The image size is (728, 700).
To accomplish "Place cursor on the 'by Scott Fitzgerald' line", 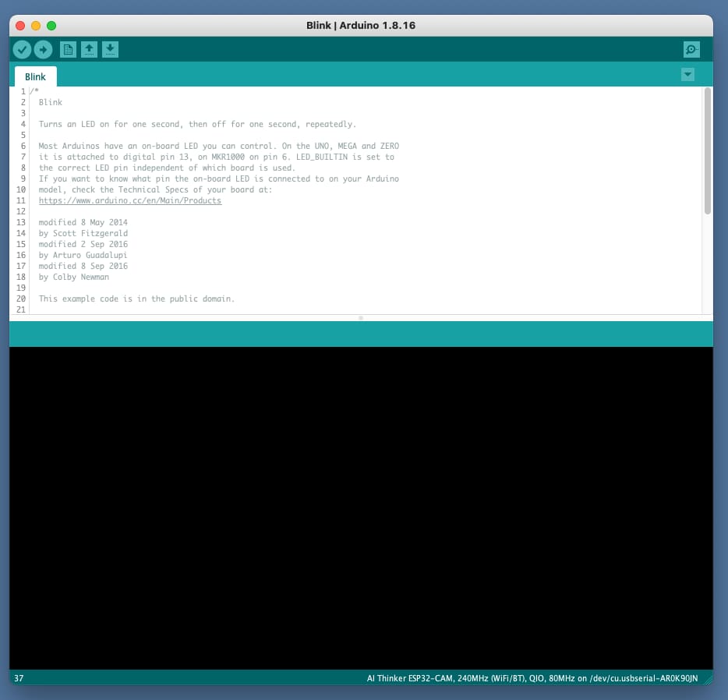I will 83,233.
